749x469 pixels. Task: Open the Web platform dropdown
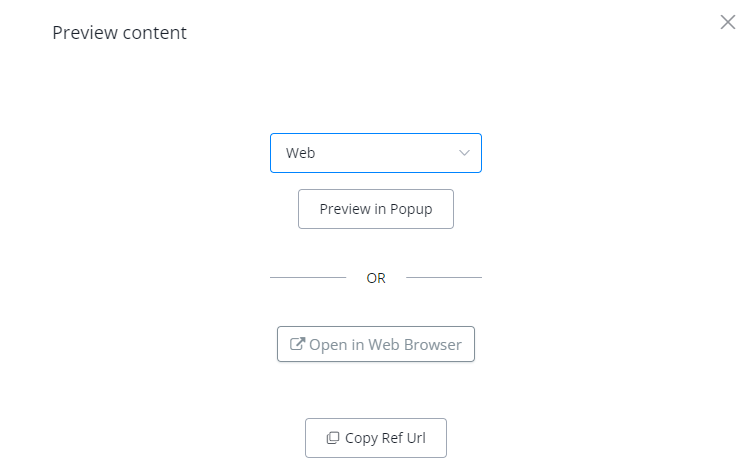click(x=375, y=153)
